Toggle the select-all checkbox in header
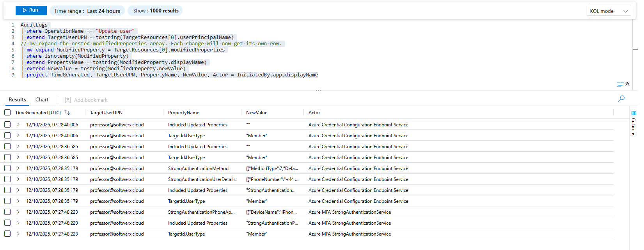The width and height of the screenshot is (644, 250). (7, 112)
